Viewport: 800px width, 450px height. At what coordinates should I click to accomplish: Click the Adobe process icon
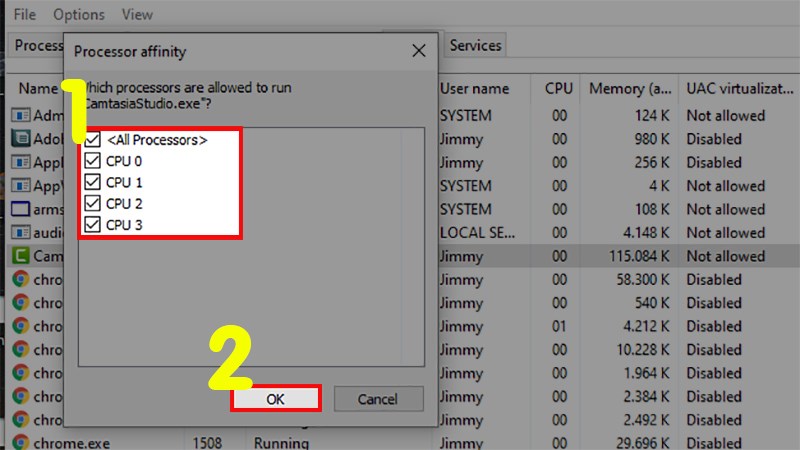tap(20, 138)
